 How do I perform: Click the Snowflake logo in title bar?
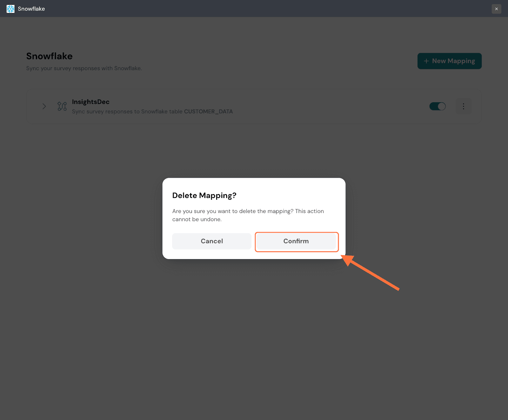10,9
